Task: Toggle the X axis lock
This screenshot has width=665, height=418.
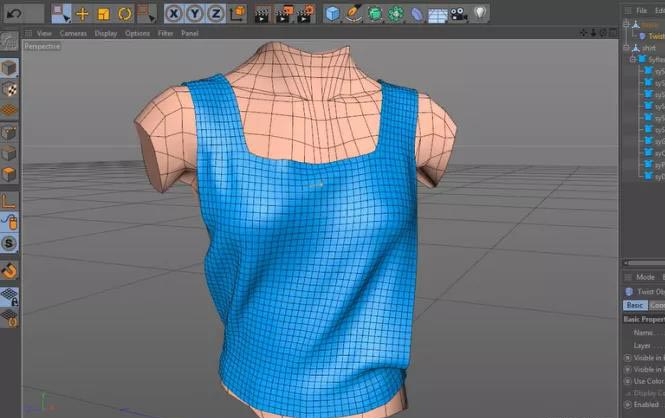Action: tap(173, 14)
